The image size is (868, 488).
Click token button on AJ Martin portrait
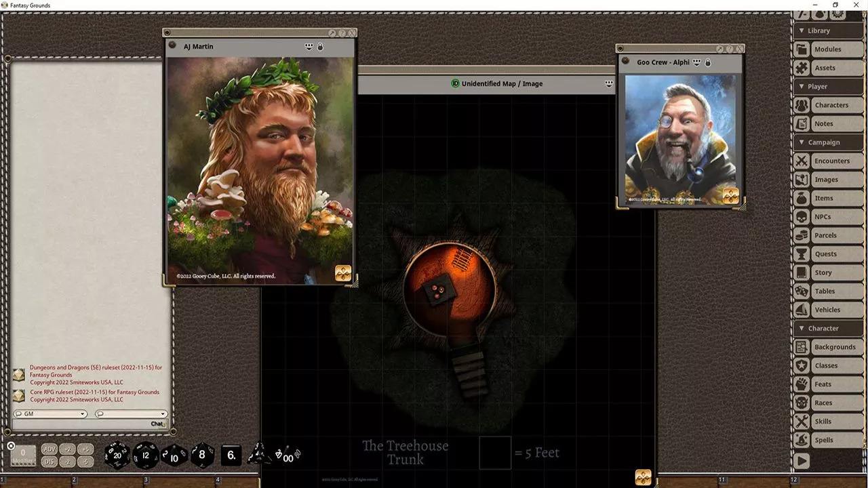(x=343, y=272)
